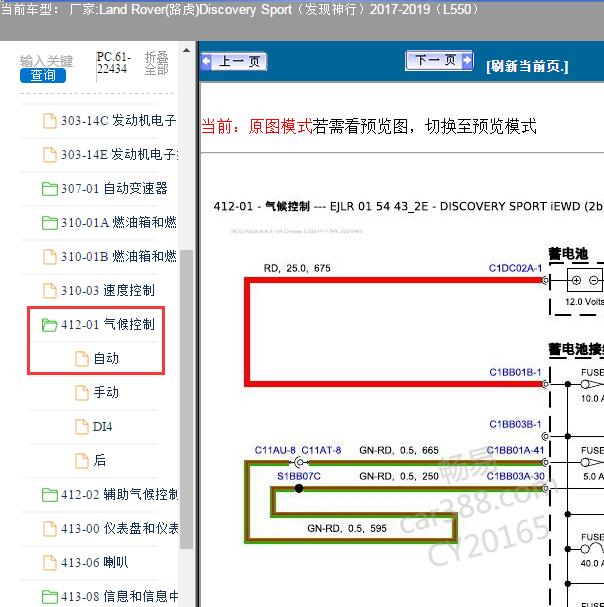
Task: Click the page icon beside 后
Action: point(81,461)
